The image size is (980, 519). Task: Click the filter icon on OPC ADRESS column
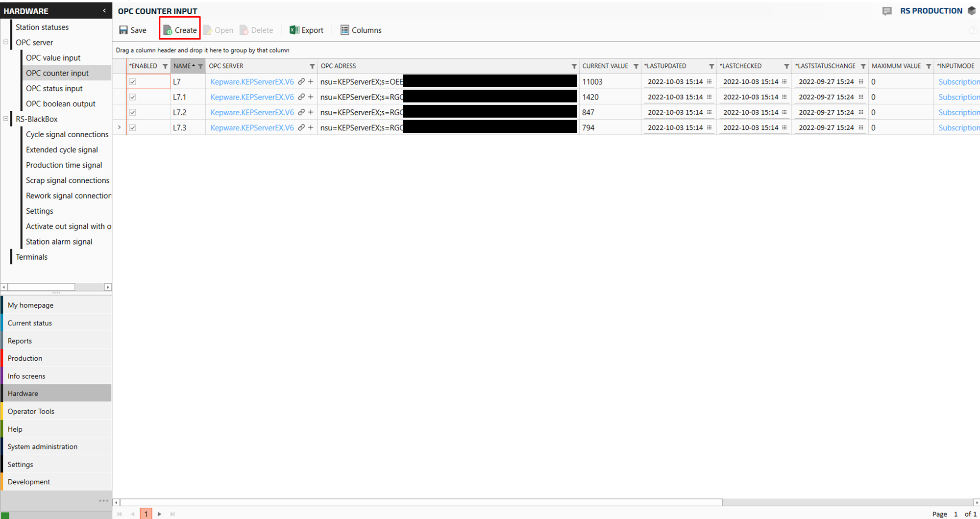pos(574,66)
